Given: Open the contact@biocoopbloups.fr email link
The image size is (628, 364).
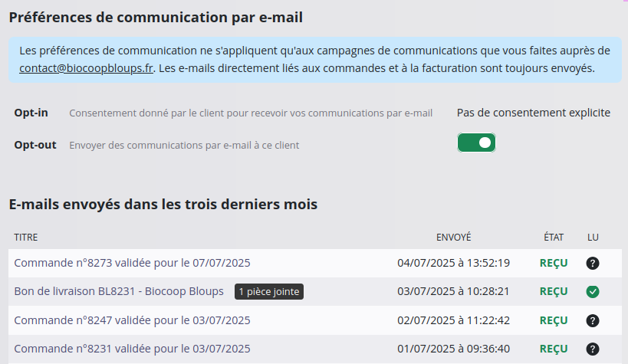Looking at the screenshot, I should click(x=86, y=68).
